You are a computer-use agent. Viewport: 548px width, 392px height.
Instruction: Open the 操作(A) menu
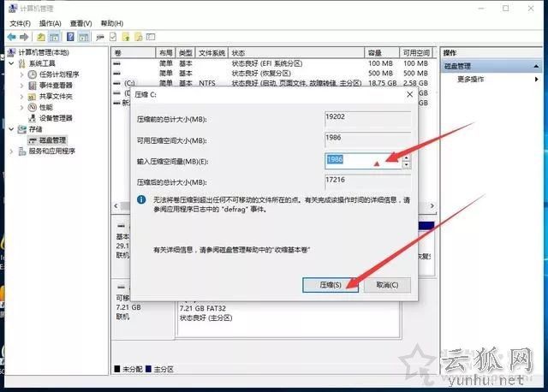(x=51, y=23)
